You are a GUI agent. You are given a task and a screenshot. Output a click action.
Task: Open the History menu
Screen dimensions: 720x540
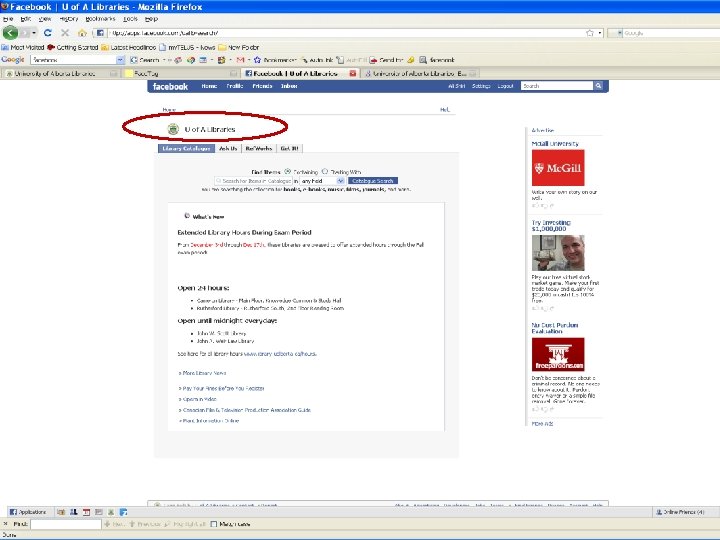pyautogui.click(x=69, y=19)
